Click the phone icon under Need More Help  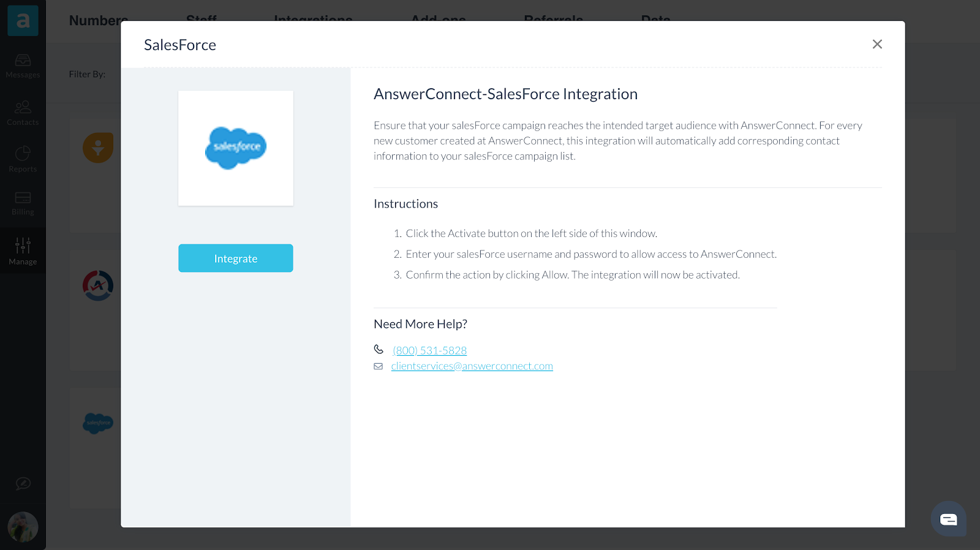click(379, 349)
